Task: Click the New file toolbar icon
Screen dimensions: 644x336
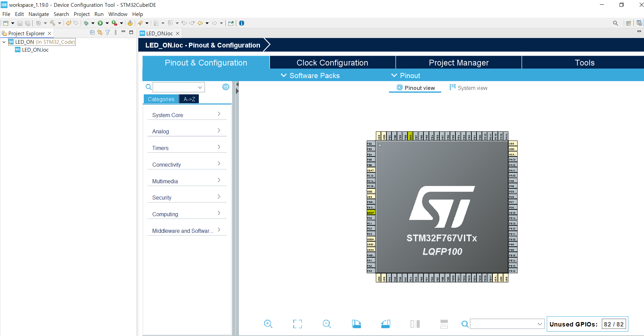Action: click(6, 23)
